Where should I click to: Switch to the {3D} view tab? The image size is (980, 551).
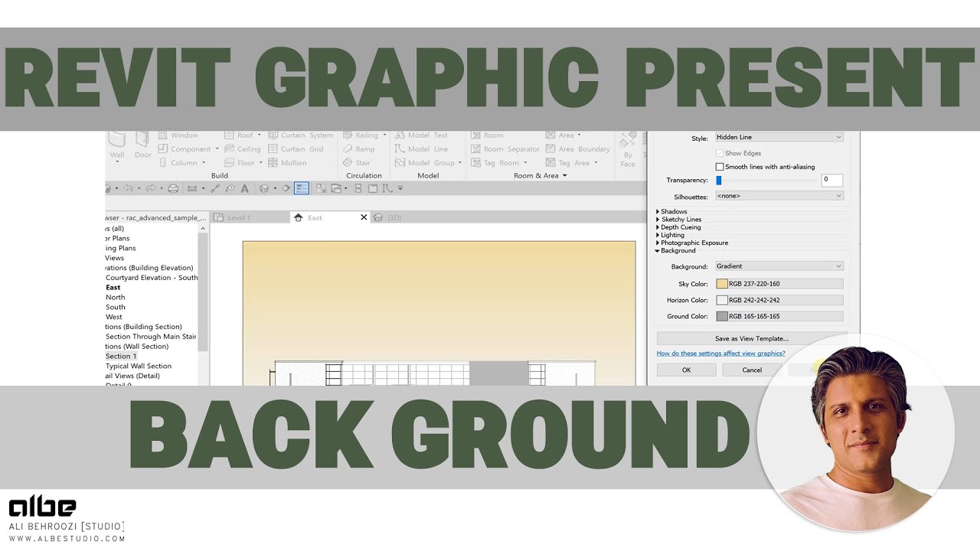pyautogui.click(x=388, y=218)
